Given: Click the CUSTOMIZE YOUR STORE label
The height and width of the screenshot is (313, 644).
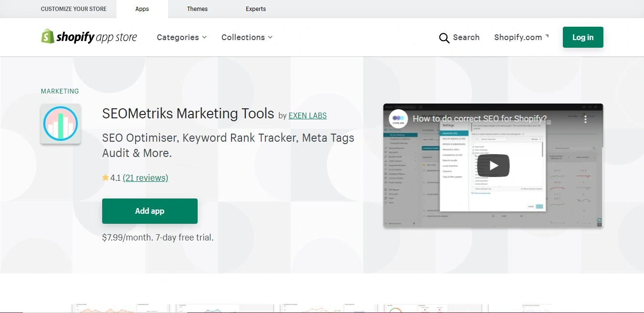Looking at the screenshot, I should (x=74, y=9).
